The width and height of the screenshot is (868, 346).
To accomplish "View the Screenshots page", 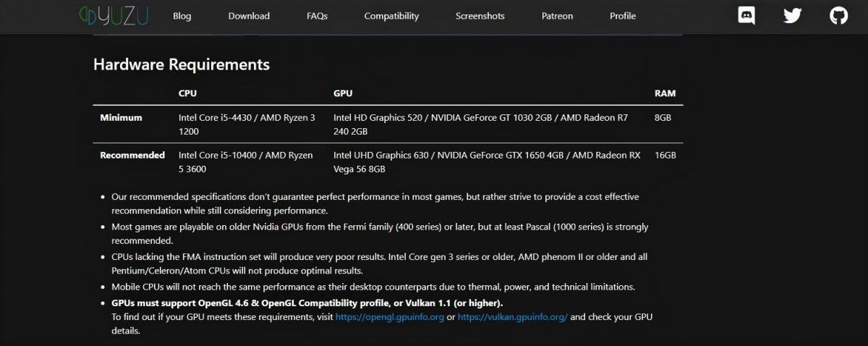I will 480,16.
